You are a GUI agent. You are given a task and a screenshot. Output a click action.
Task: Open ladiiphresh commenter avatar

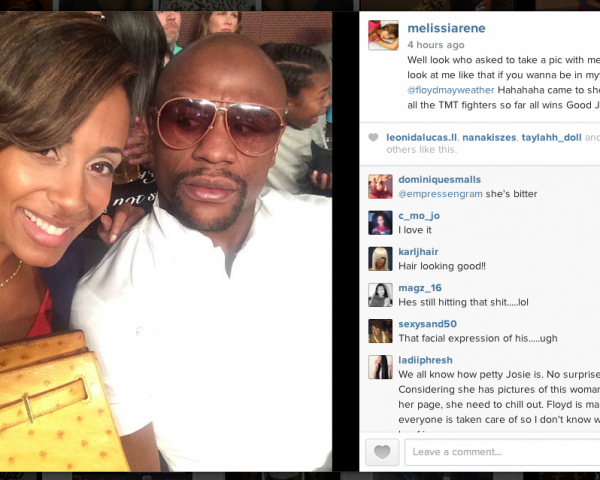pos(380,367)
